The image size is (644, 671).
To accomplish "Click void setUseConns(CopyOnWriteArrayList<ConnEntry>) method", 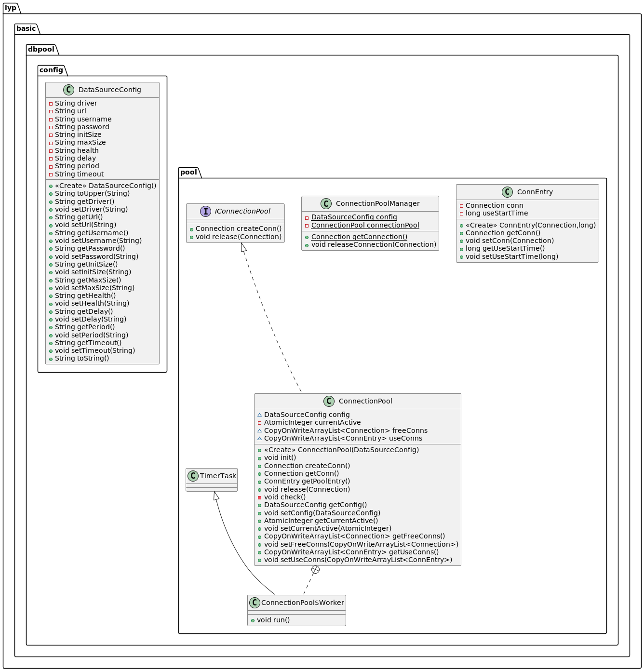I will (358, 560).
